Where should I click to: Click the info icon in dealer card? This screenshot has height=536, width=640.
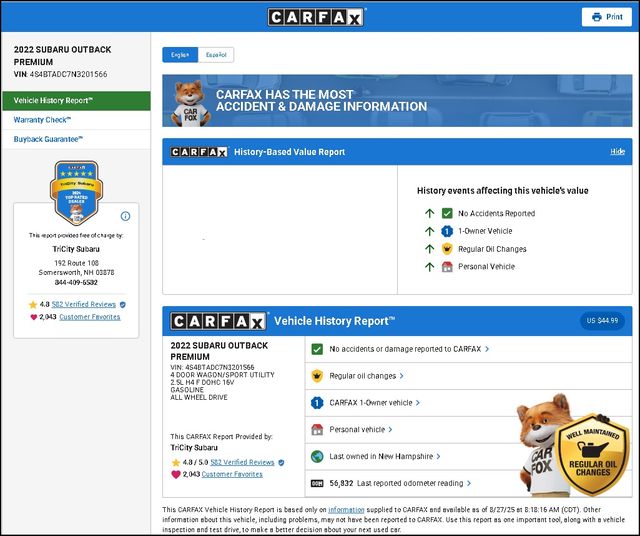click(x=125, y=216)
